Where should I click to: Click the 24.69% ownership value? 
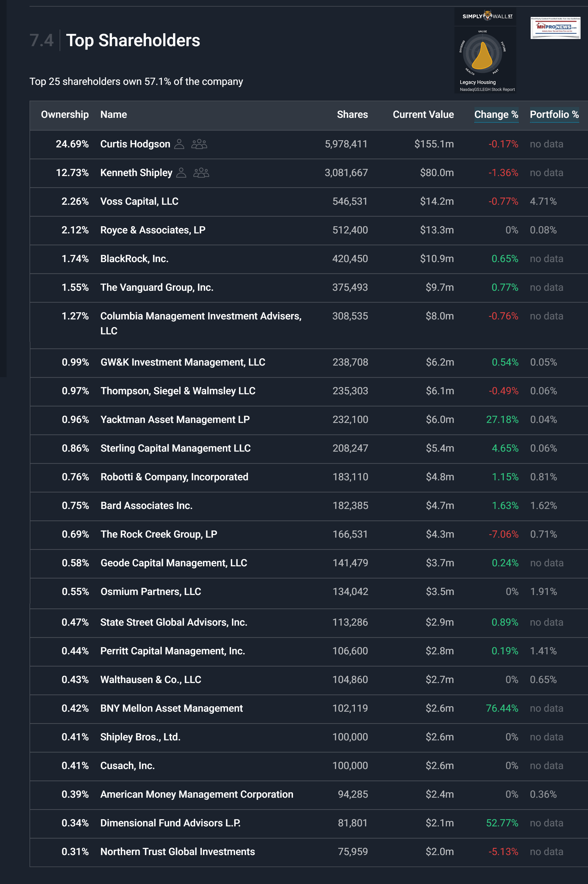(72, 144)
